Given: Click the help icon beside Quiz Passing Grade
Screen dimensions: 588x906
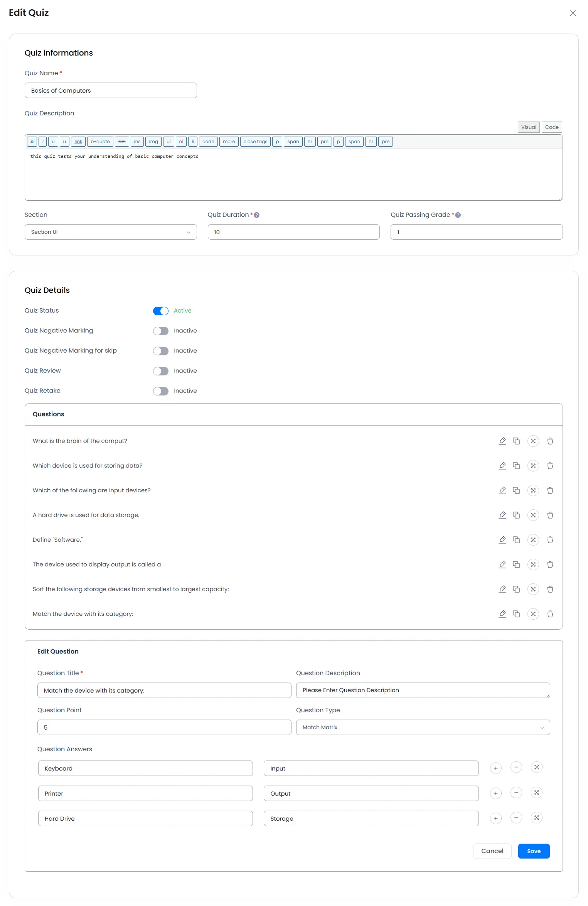Looking at the screenshot, I should [458, 215].
